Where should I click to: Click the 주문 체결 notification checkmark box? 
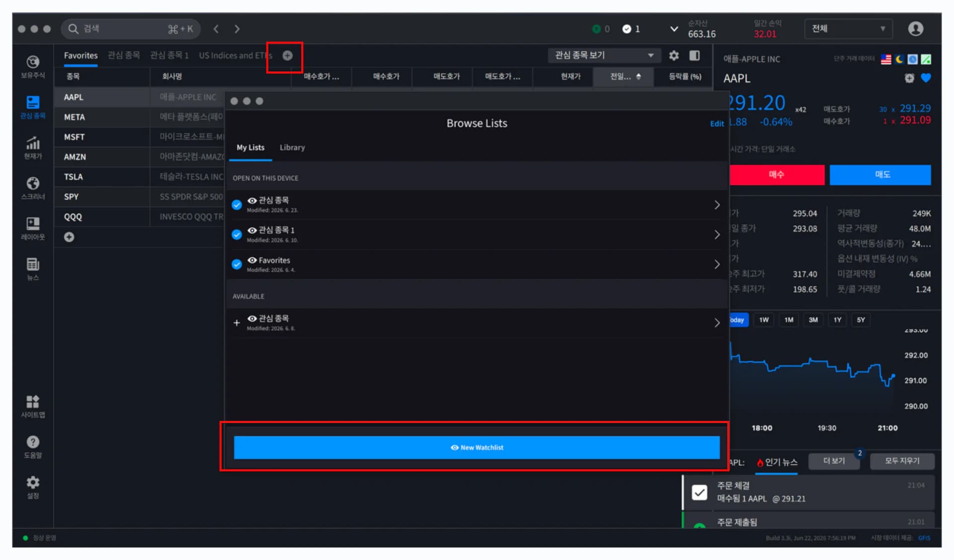[700, 492]
